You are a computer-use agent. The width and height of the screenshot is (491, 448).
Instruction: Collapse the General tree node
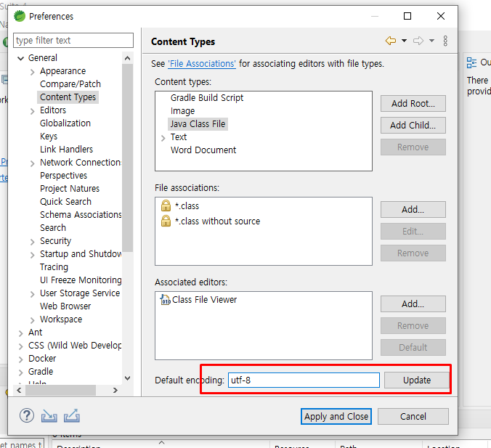(x=20, y=58)
